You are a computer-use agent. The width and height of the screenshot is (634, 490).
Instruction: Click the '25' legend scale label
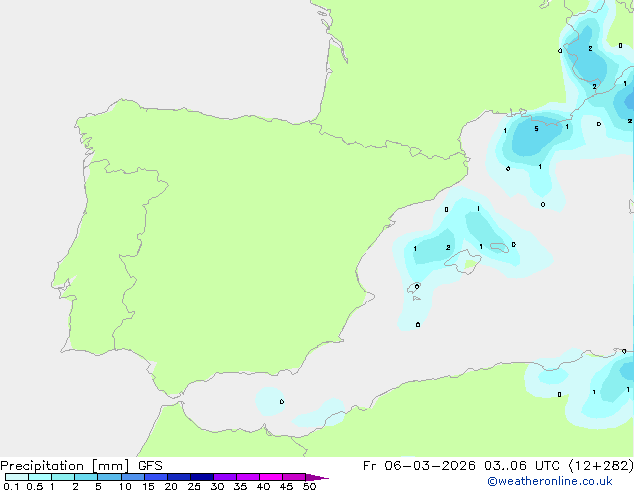pos(194,486)
